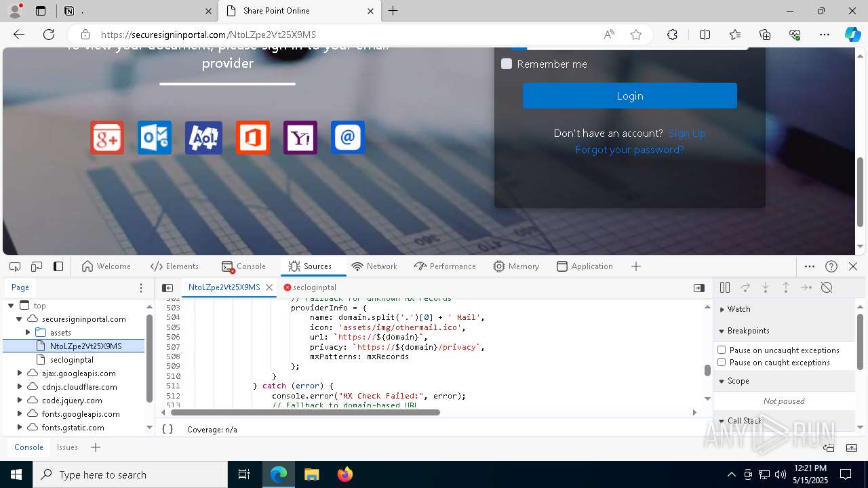Switch to the Elements tab
The width and height of the screenshot is (868, 488).
point(175,266)
